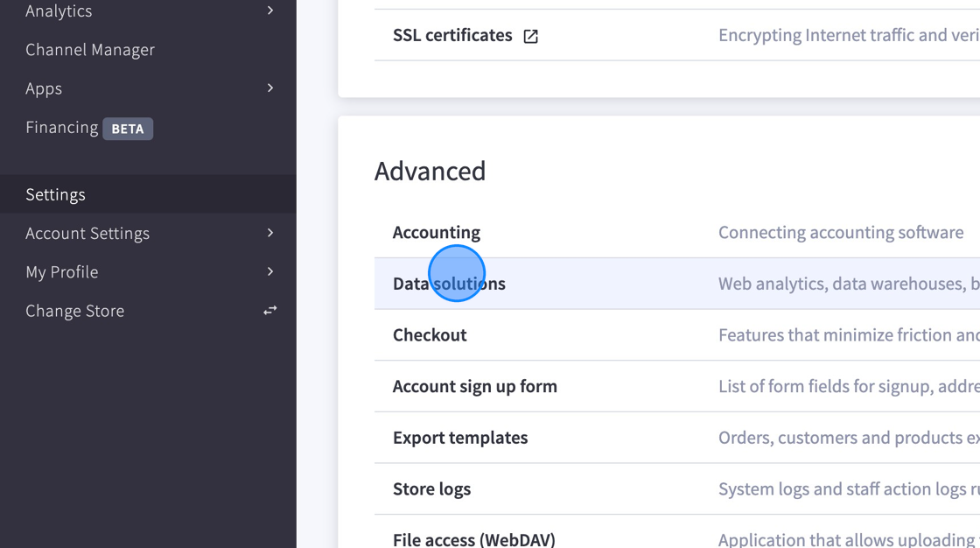The image size is (980, 548).
Task: Open SSL certificates settings
Action: (453, 35)
